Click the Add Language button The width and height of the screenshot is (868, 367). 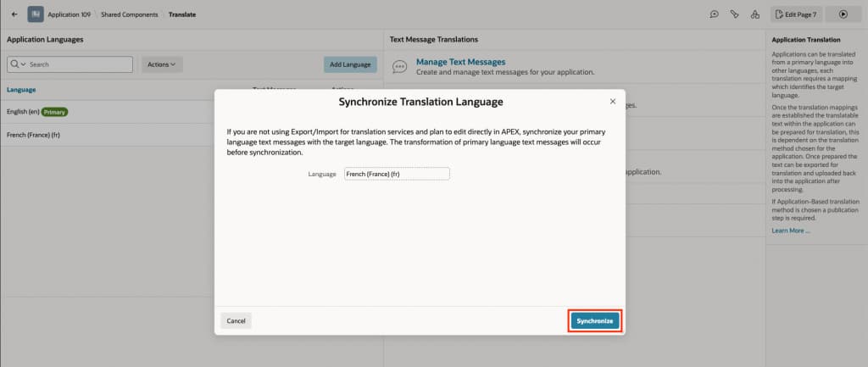coord(350,64)
